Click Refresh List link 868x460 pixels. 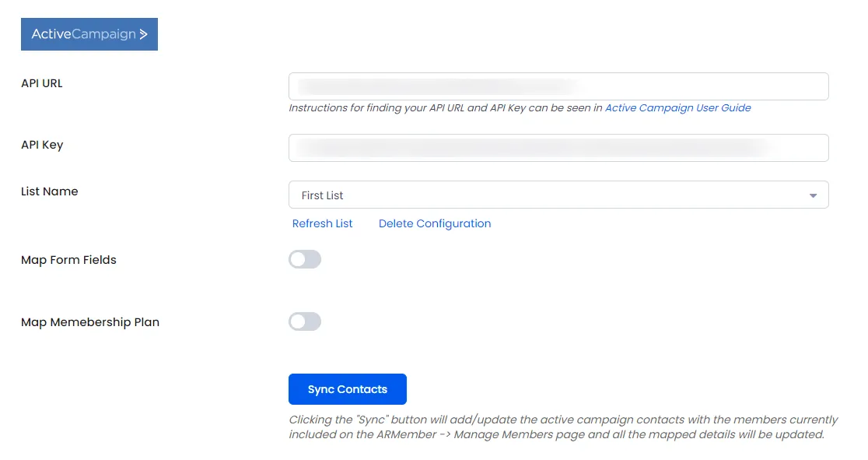[322, 223]
